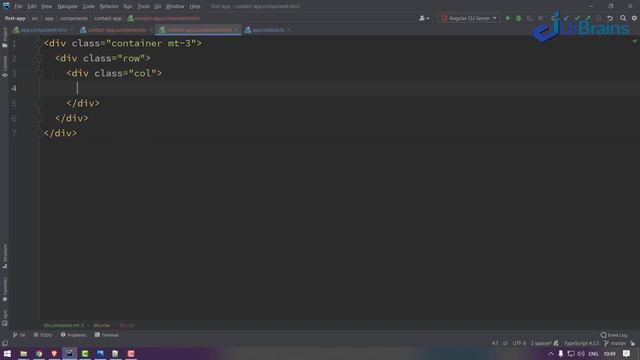Open the Refactor menu
The height and width of the screenshot is (360, 640).
click(x=109, y=7)
